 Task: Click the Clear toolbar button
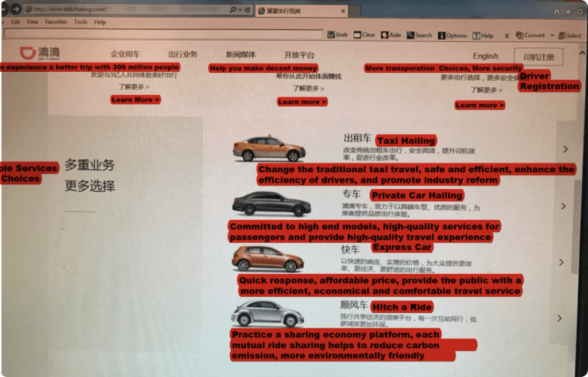click(x=364, y=35)
